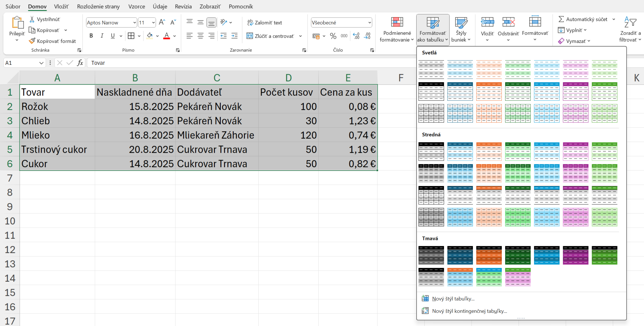Expand Automatický súčet dropdown arrow

pos(613,19)
